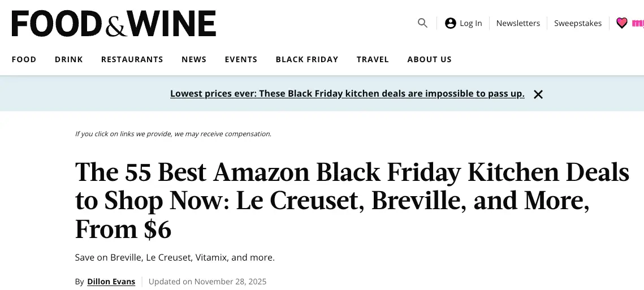Screen dimensions: 644x290
Task: Click the search magnifier icon
Action: [x=422, y=23]
